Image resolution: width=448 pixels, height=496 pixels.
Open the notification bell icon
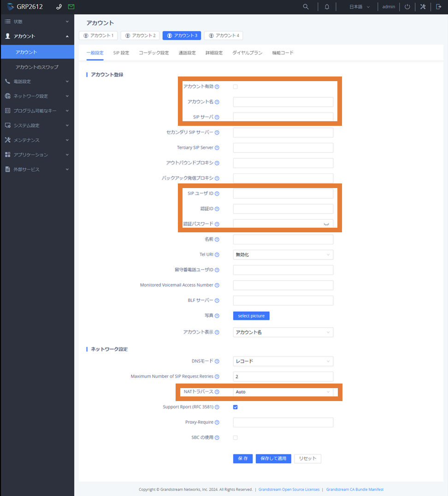(x=327, y=7)
